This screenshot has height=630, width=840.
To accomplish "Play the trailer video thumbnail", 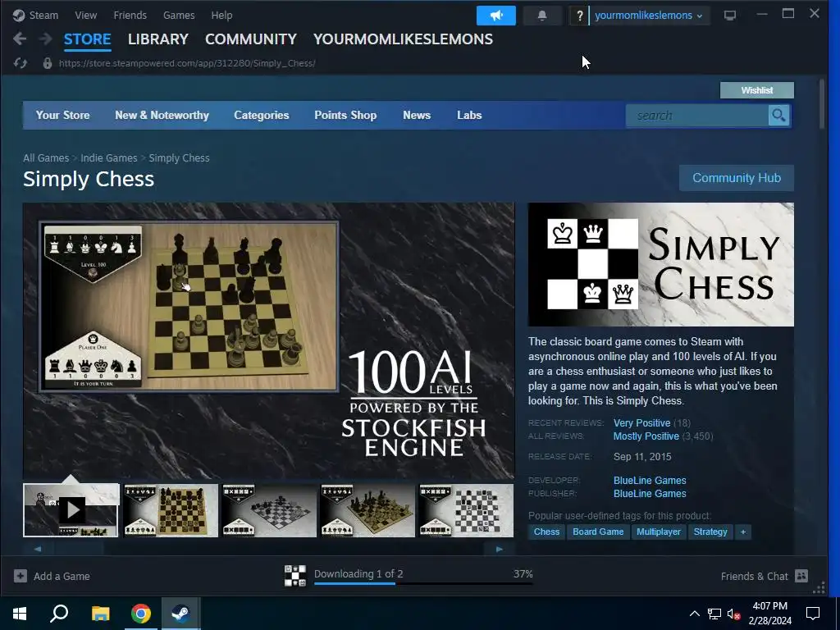I will 71,510.
